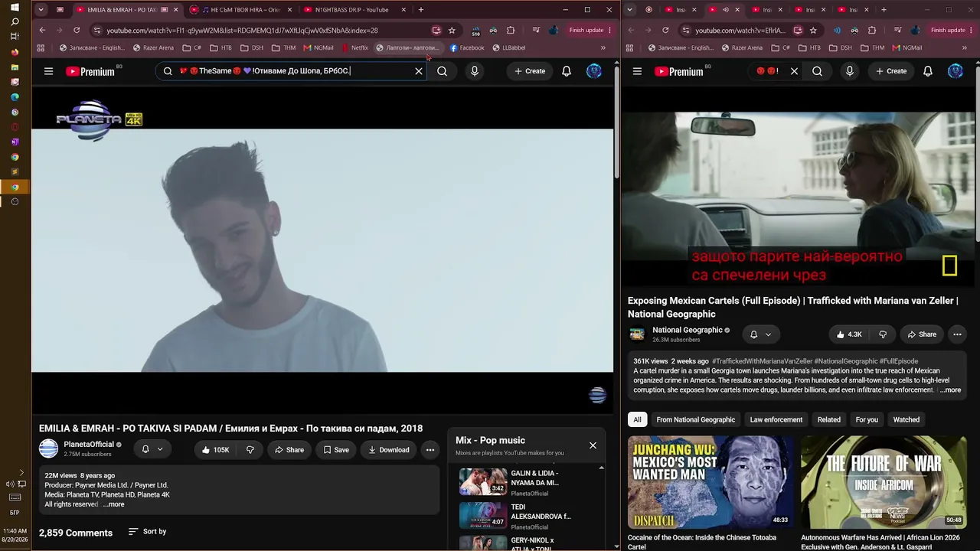
Task: Open The Future of War Inside AFRICOM thumbnail
Action: [x=884, y=482]
